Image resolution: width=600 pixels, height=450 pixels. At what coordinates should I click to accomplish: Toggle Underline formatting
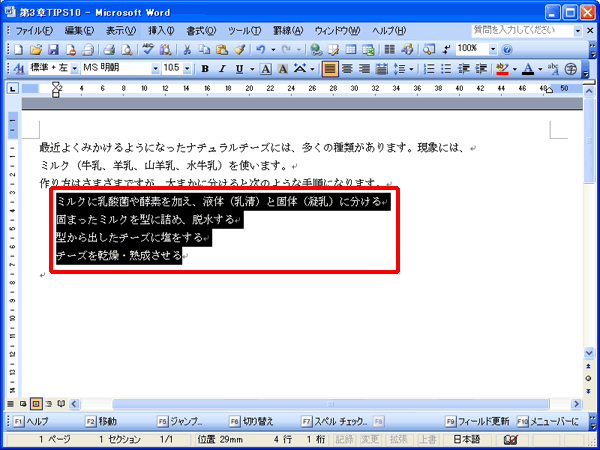(x=240, y=69)
